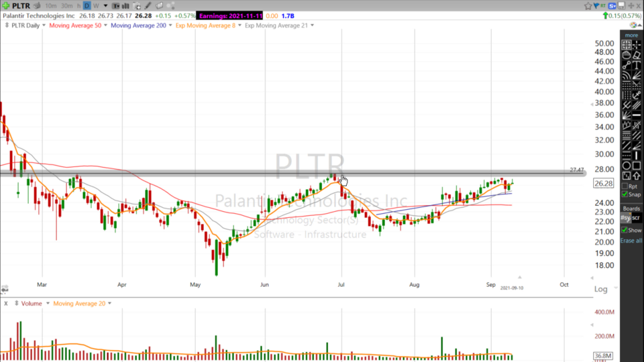Image resolution: width=644 pixels, height=362 pixels.
Task: Collapse the drawing toolbar with up arrow
Action: click(x=639, y=25)
